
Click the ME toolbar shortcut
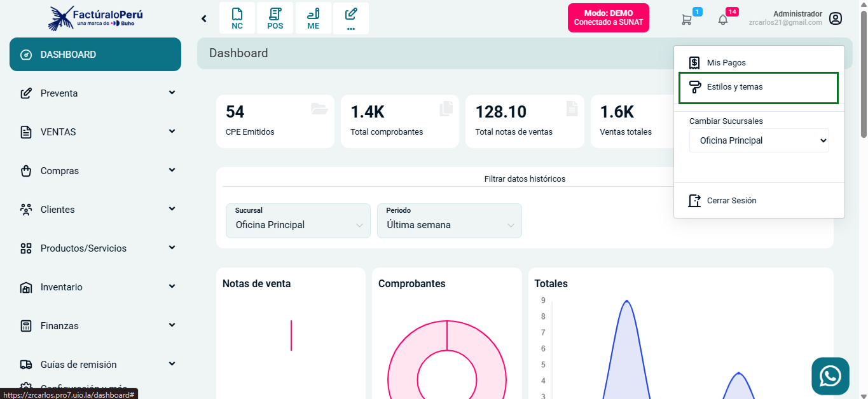313,18
